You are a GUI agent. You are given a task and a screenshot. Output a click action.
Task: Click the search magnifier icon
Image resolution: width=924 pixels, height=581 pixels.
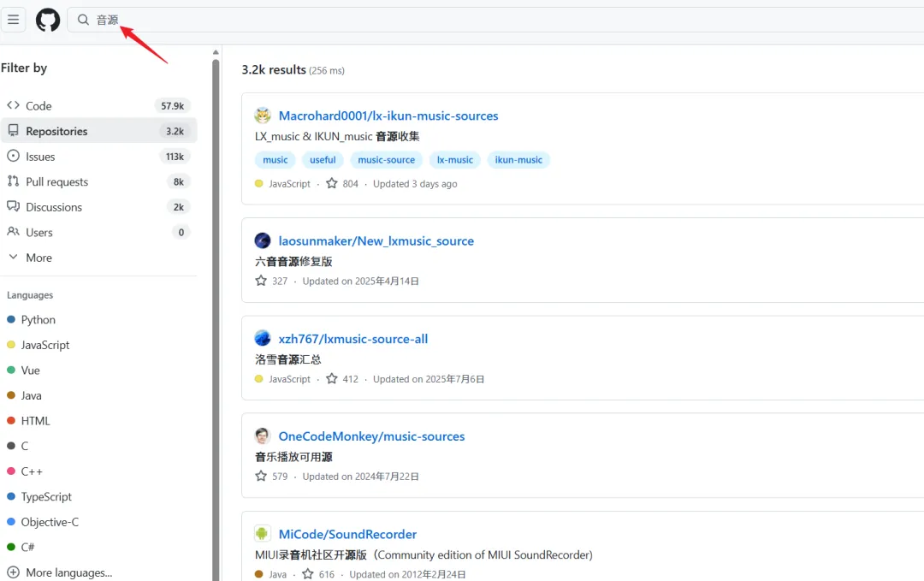[x=83, y=20]
